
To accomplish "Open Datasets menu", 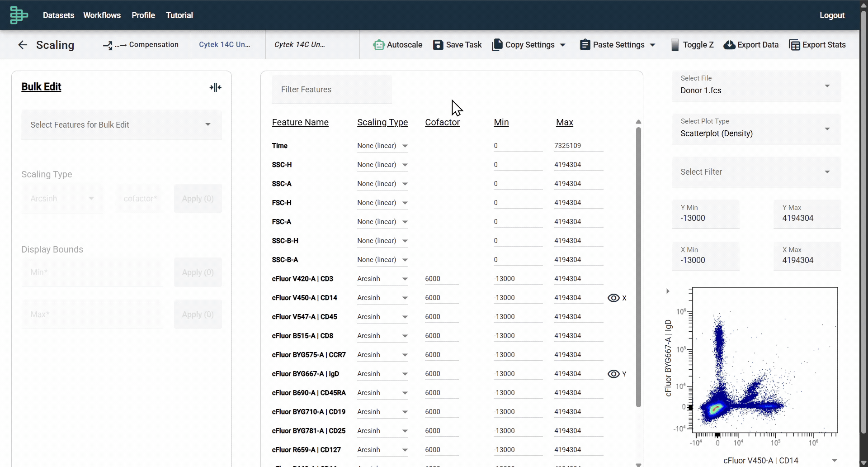I will tap(58, 15).
